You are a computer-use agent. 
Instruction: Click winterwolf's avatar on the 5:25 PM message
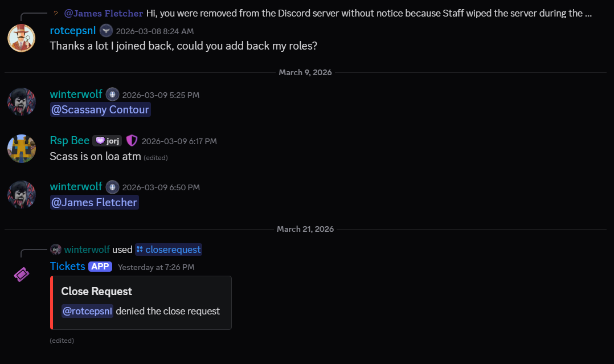click(22, 102)
